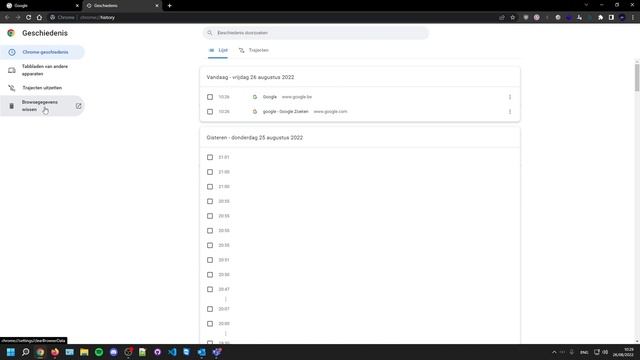Image resolution: width=640 pixels, height=360 pixels.
Task: Switch to the Lijst tab
Action: 218,50
